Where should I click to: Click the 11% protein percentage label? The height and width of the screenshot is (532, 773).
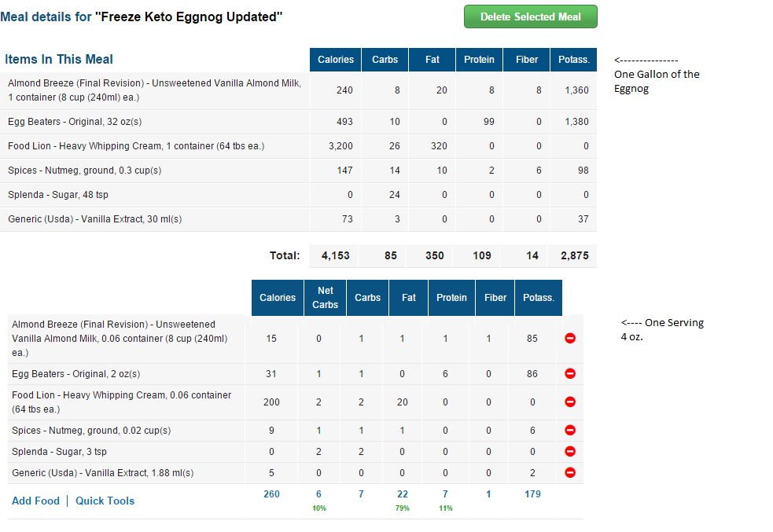pyautogui.click(x=446, y=508)
